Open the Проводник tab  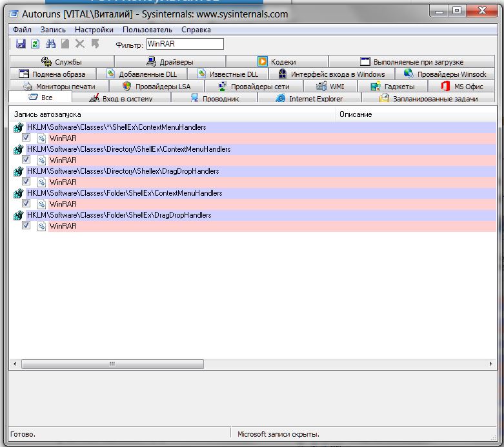[x=214, y=98]
